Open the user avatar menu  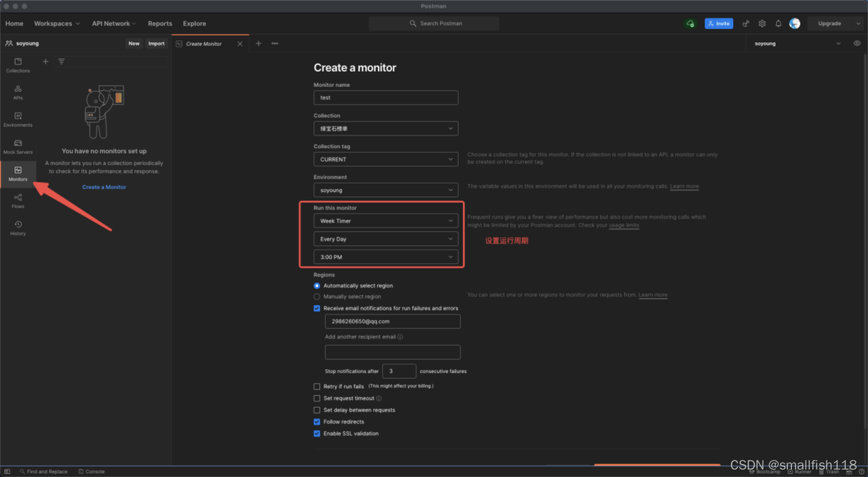[795, 23]
